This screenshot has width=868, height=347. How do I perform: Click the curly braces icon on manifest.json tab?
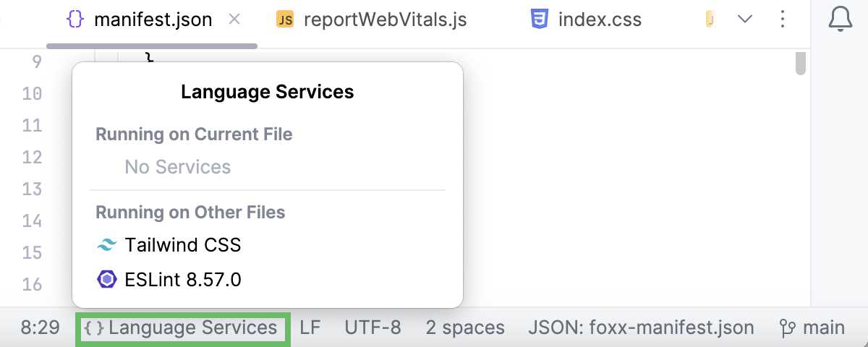[75, 20]
